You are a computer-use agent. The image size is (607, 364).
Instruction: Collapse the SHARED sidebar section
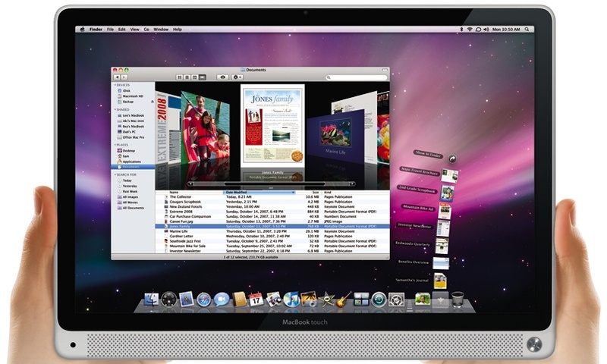click(x=115, y=110)
